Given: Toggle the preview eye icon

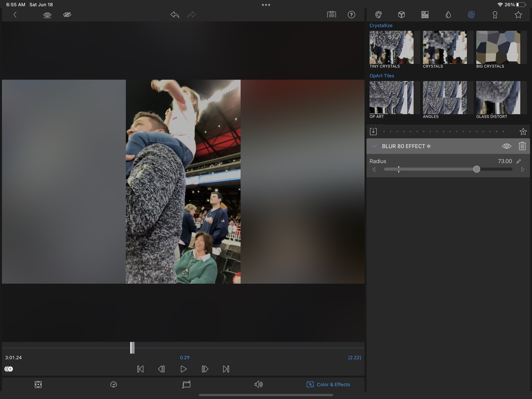Looking at the screenshot, I should point(47,14).
